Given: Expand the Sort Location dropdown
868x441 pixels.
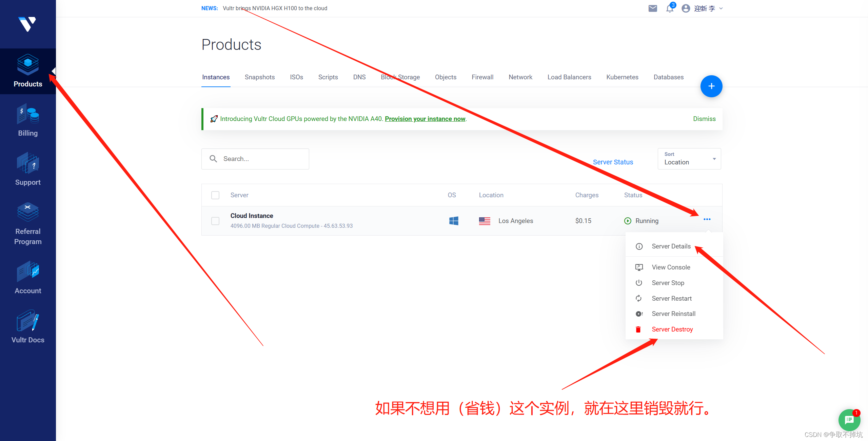Looking at the screenshot, I should click(x=689, y=159).
